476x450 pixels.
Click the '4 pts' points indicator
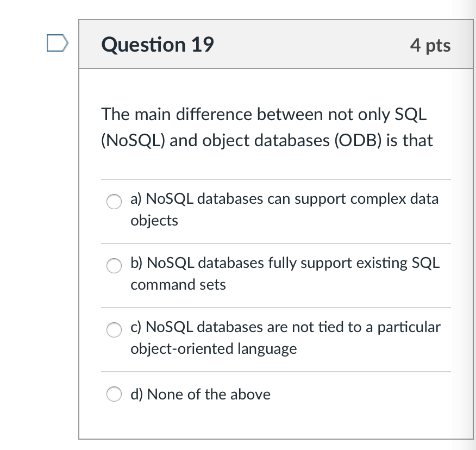[430, 46]
